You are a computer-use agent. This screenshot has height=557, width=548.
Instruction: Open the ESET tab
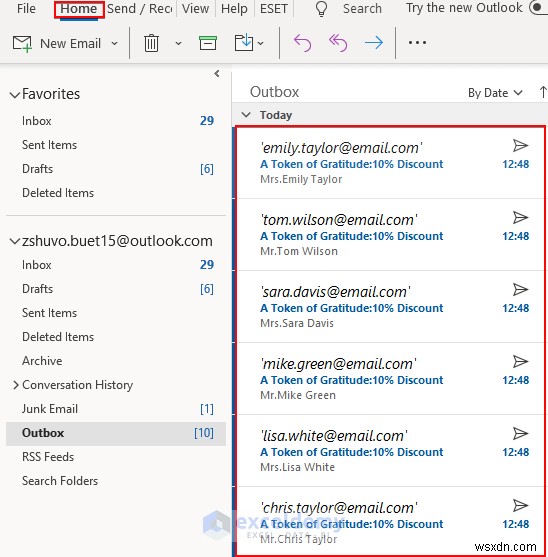pos(273,8)
